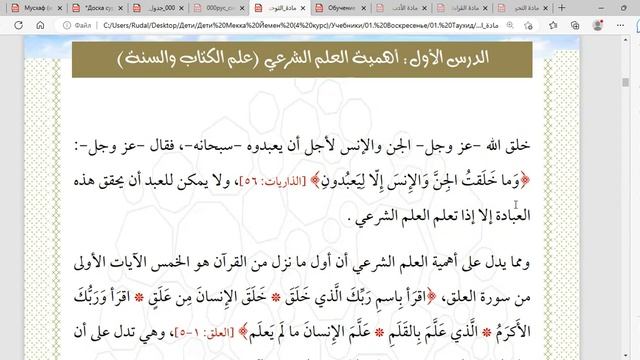
Task: Close the مادة القراءة tab
Action: coord(485,8)
